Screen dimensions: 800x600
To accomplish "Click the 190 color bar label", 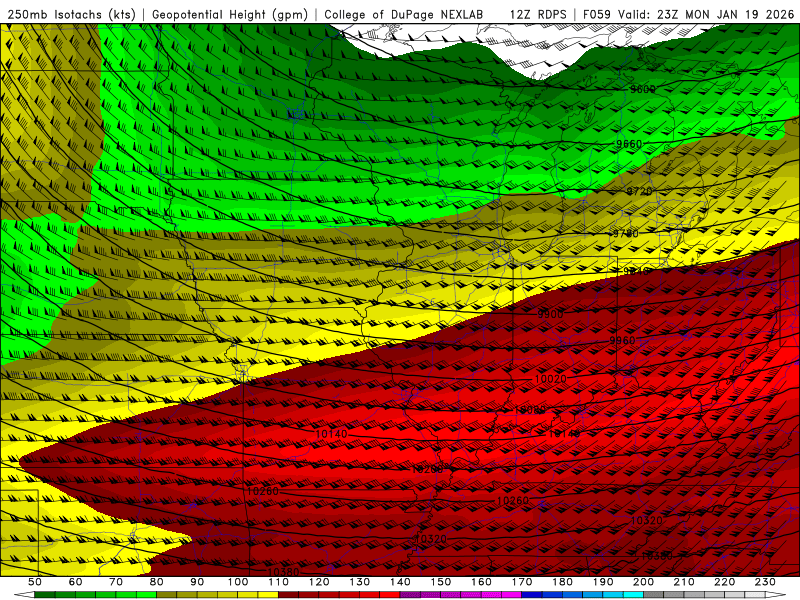I will [603, 582].
